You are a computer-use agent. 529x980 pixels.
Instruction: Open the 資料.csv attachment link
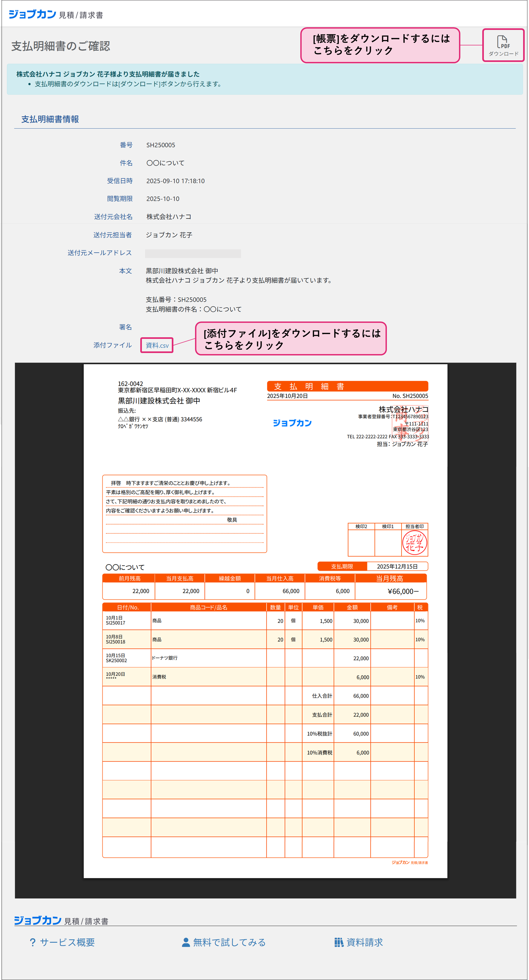click(157, 346)
